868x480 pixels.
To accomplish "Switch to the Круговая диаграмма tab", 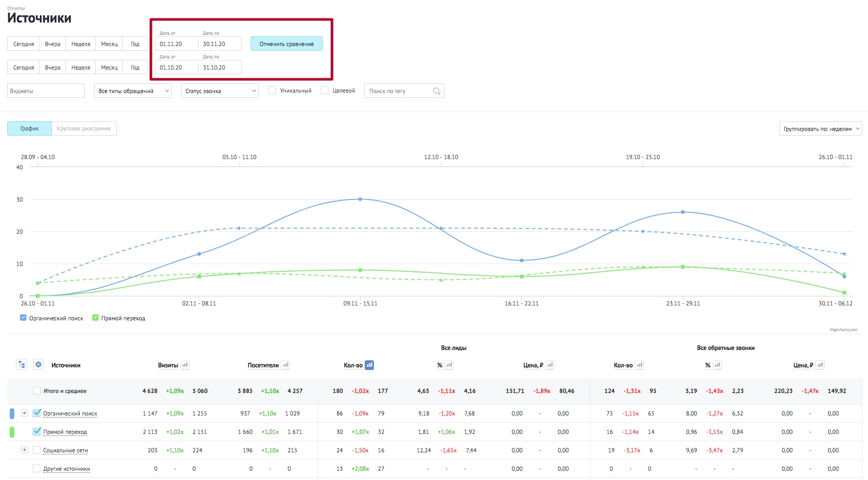I will pos(83,128).
